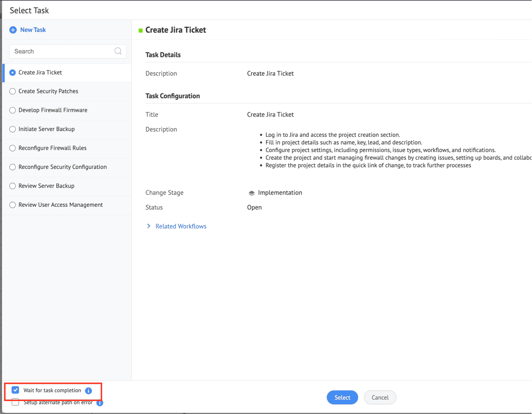Click into the task Search field
Screen dimensions: 532x414
pos(62,51)
